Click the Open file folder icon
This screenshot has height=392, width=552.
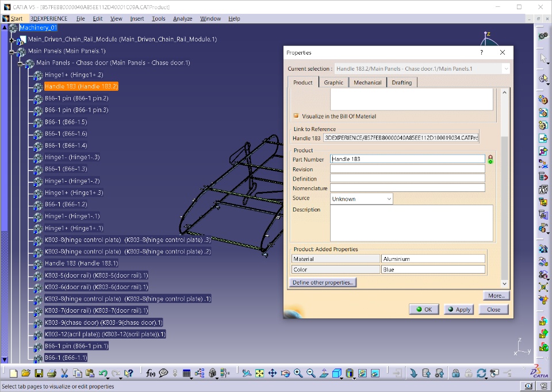(x=26, y=373)
